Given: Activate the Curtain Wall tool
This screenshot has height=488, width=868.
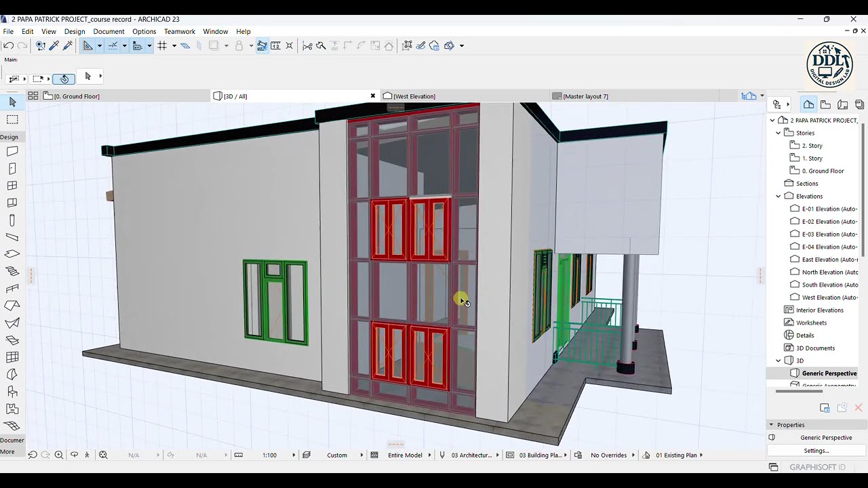Looking at the screenshot, I should (12, 357).
